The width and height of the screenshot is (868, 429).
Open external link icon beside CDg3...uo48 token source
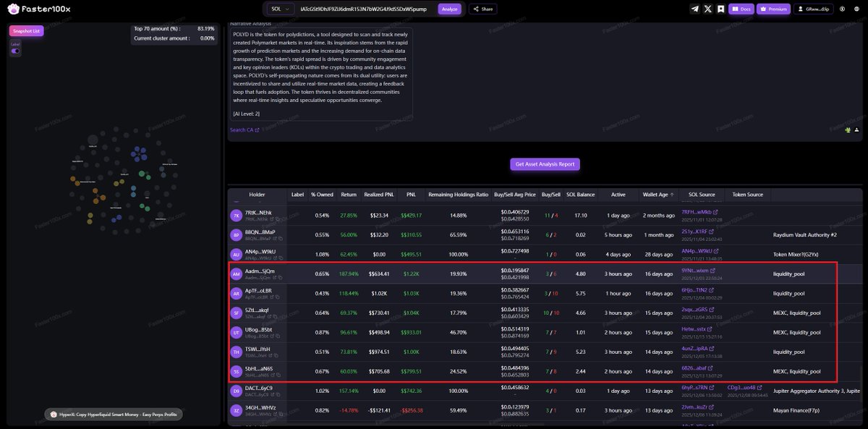(x=761, y=388)
